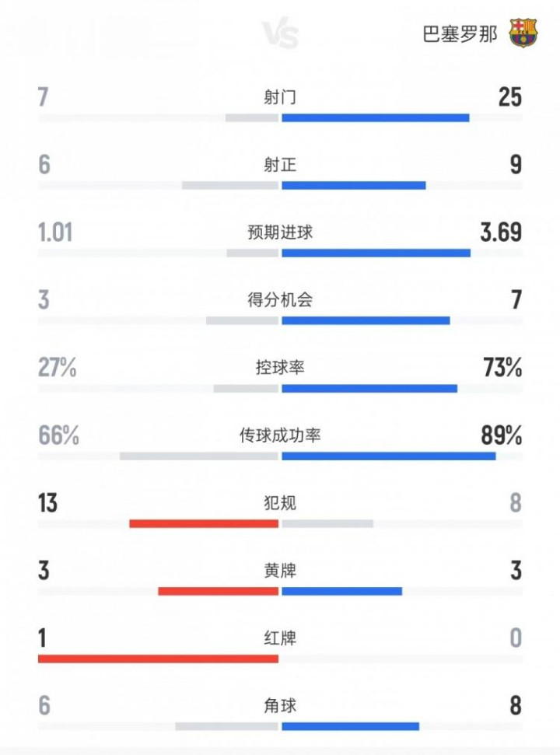This screenshot has height=755, width=560.
Task: Click the blue bar under 射门
Action: click(375, 118)
